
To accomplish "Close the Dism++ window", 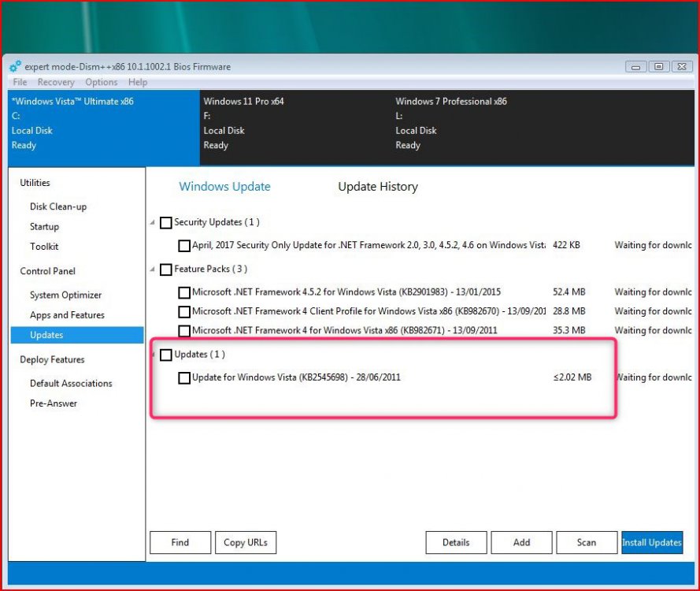I will (x=682, y=66).
